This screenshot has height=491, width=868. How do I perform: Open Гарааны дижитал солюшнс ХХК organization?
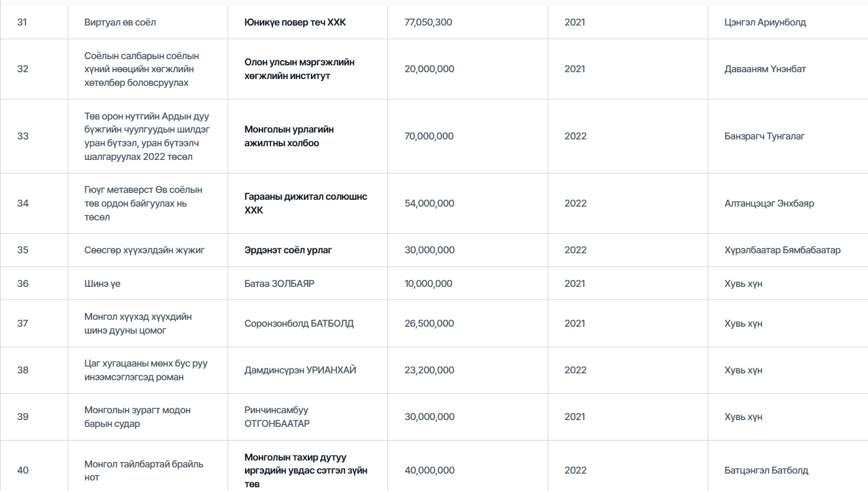pyautogui.click(x=305, y=203)
